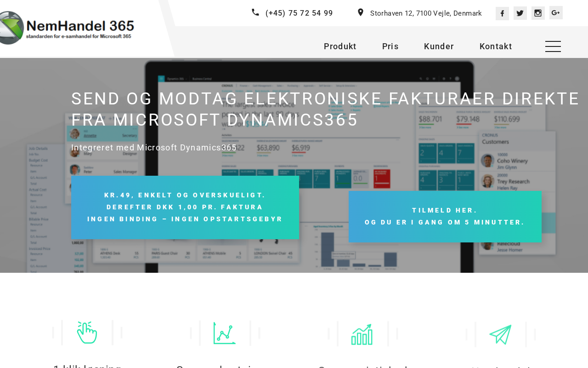588x368 pixels.
Task: Open the hamburger menu
Action: pos(553,46)
